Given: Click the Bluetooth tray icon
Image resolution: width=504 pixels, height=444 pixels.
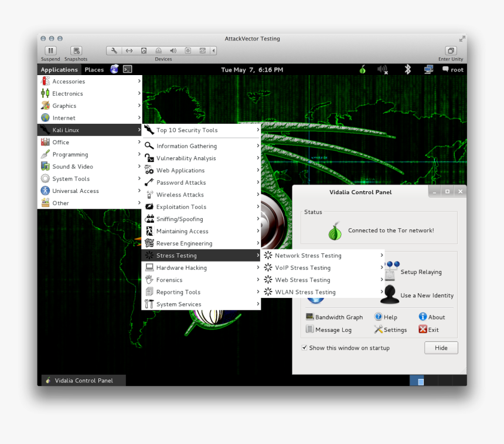Looking at the screenshot, I should [x=407, y=69].
